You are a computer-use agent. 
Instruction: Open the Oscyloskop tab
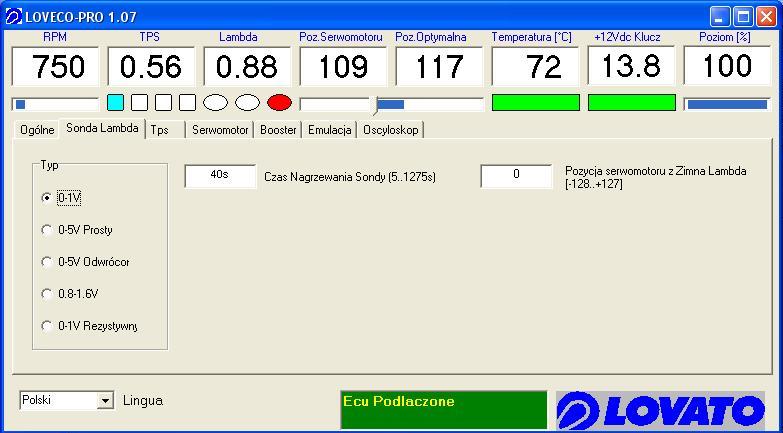[x=391, y=130]
